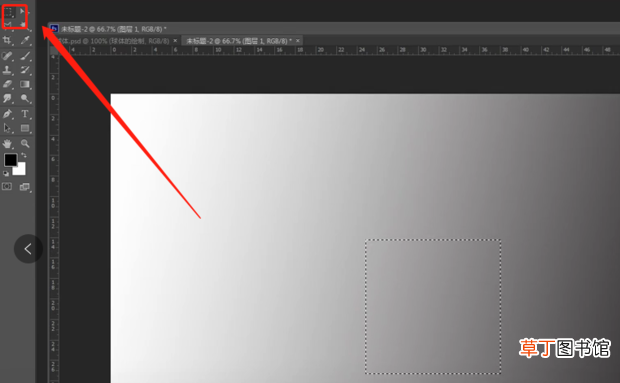Select the History Brush tool

pos(25,70)
